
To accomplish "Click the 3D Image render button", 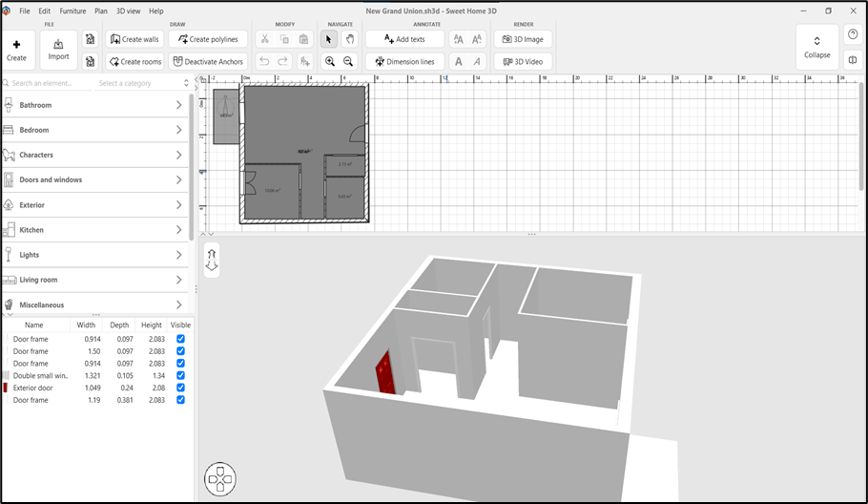I will pos(523,39).
